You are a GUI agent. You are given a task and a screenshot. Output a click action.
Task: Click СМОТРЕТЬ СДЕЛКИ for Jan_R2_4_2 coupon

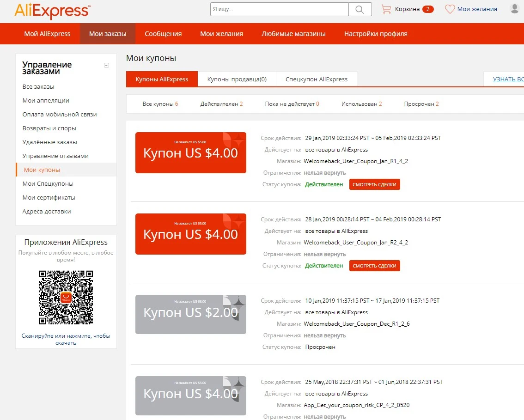(x=375, y=266)
